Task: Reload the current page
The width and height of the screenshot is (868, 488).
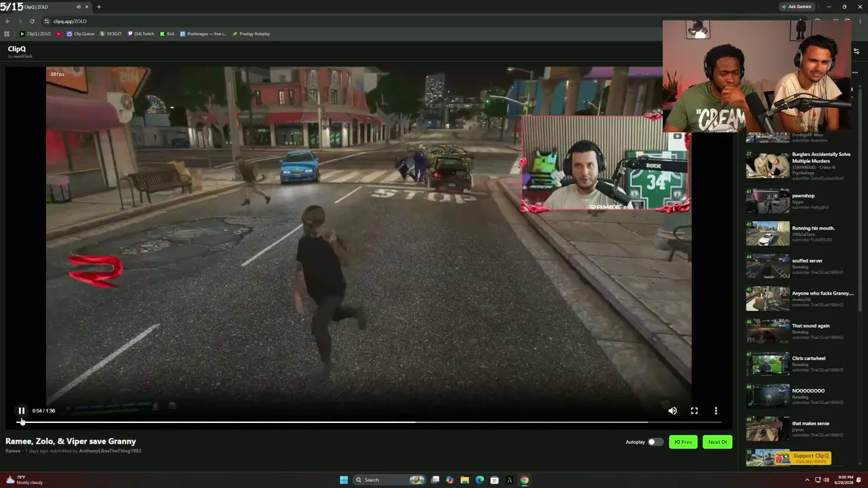Action: click(x=32, y=21)
